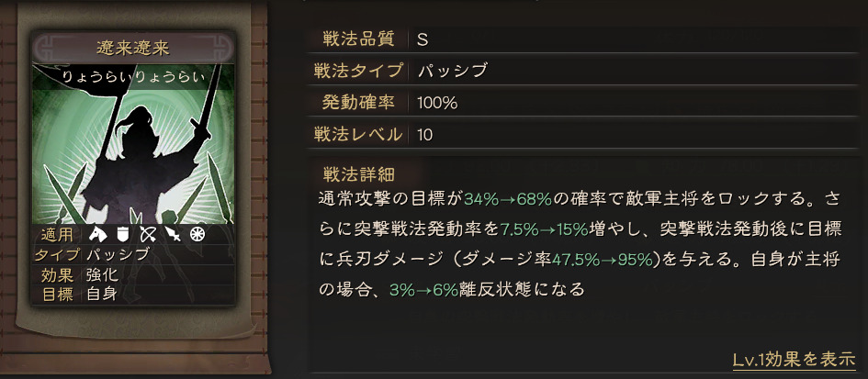Show Lv.1効果を表示 effect

[x=794, y=359]
